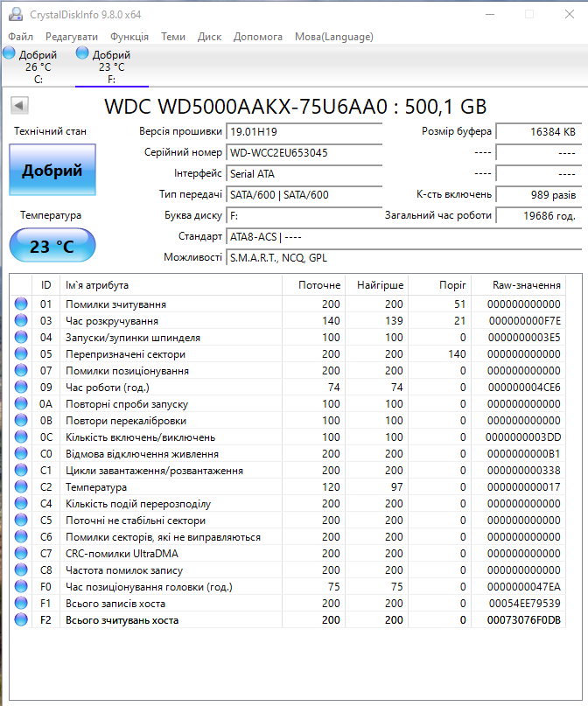Click the ID column header
Viewport: 588px width, 706px height.
(45, 285)
